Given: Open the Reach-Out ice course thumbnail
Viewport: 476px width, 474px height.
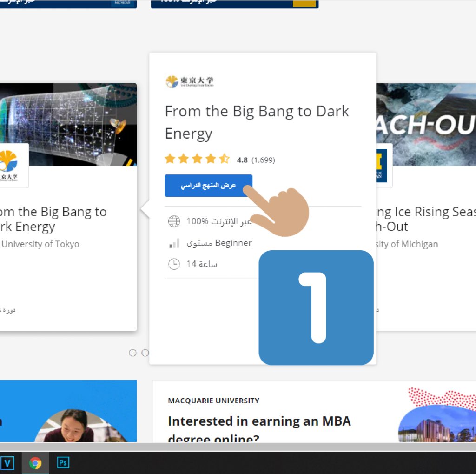Looking at the screenshot, I should (426, 125).
